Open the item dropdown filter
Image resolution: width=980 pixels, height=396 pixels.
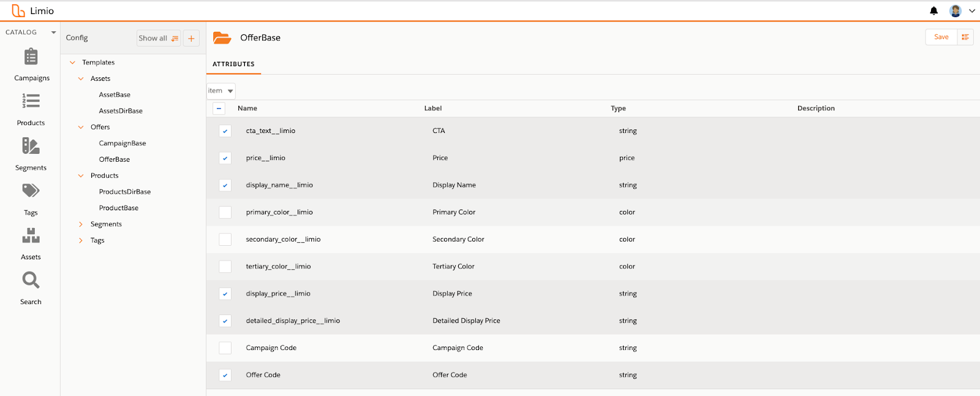(221, 91)
